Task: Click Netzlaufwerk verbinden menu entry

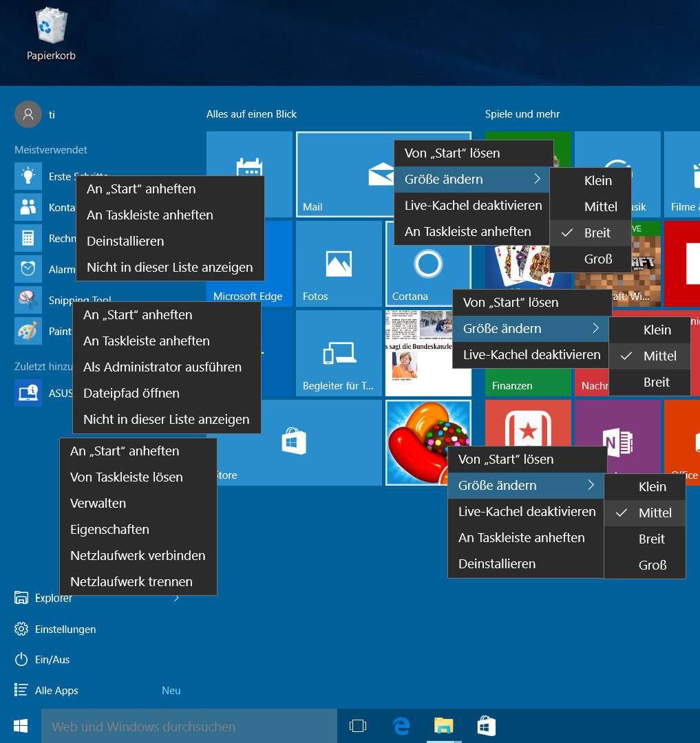Action: pyautogui.click(x=138, y=556)
